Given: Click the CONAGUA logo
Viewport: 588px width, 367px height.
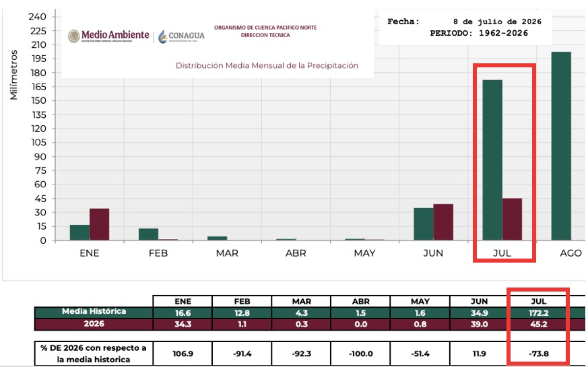Looking at the screenshot, I should [x=181, y=36].
